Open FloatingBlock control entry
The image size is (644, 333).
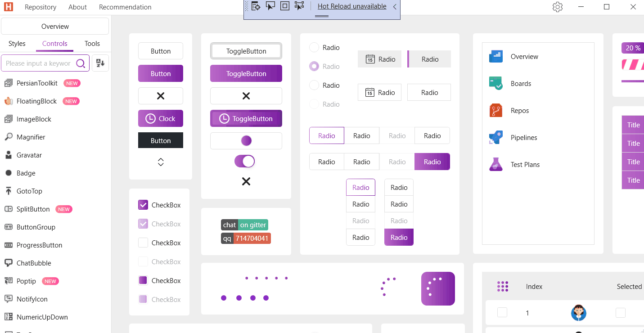point(55,101)
